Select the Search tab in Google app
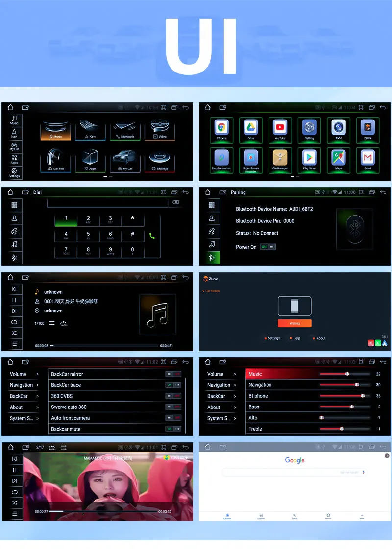 pyautogui.click(x=294, y=516)
